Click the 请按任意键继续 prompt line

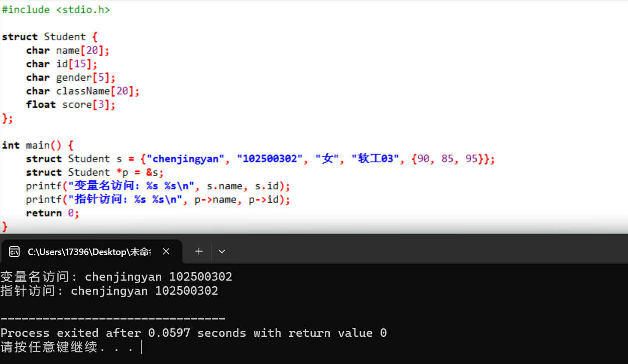coord(67,347)
